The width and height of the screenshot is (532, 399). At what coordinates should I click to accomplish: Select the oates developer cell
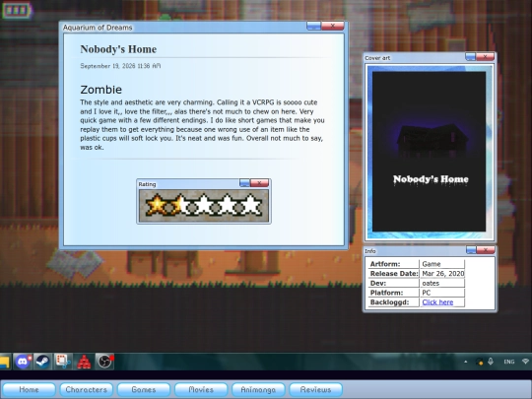pyautogui.click(x=442, y=283)
